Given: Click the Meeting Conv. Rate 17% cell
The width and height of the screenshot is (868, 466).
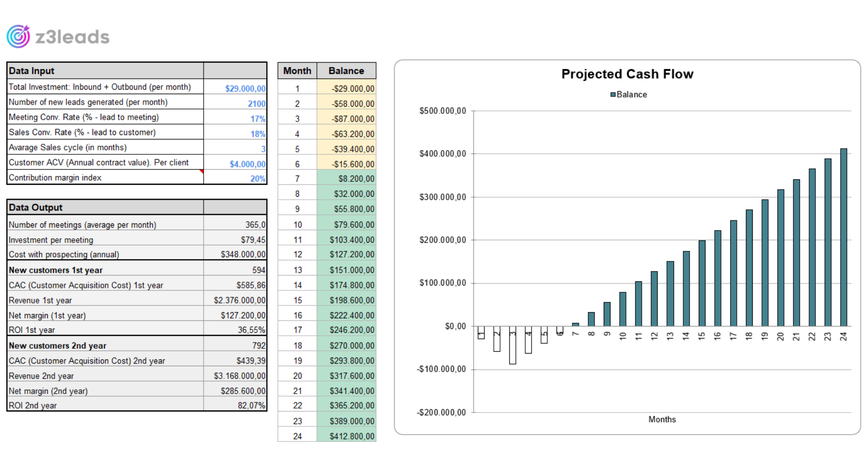Looking at the screenshot, I should [x=235, y=118].
